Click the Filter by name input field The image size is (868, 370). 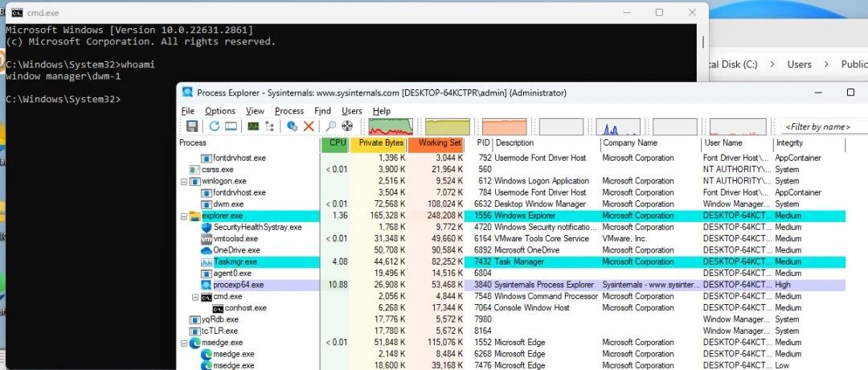tap(825, 127)
